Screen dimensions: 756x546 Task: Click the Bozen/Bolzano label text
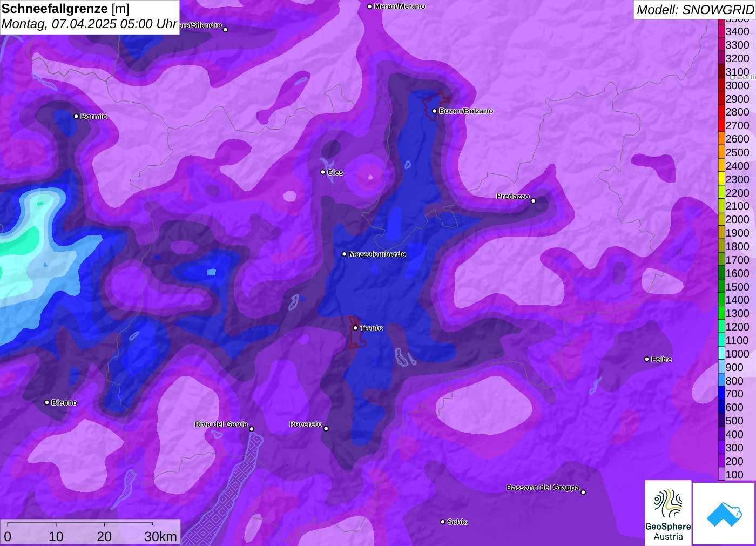466,111
